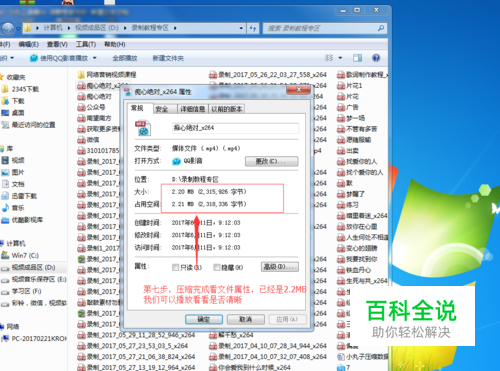Open 迅雷下载 in libraries sidebar

[19, 196]
